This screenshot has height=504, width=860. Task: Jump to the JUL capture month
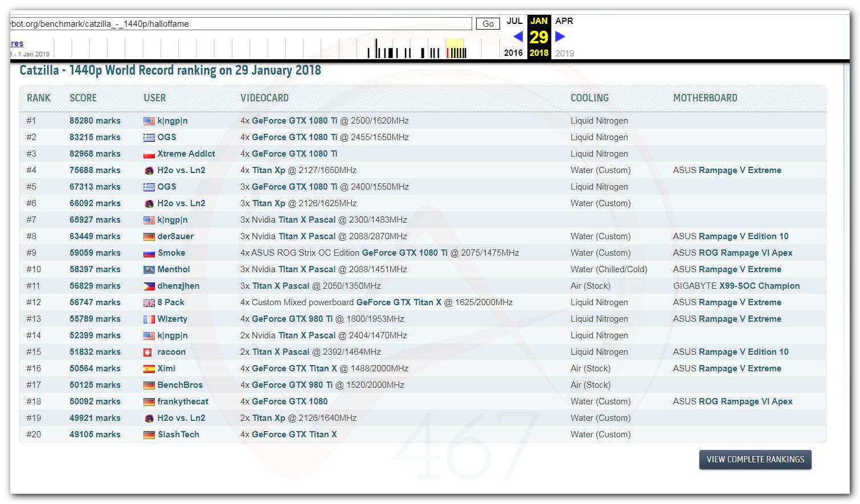point(514,21)
